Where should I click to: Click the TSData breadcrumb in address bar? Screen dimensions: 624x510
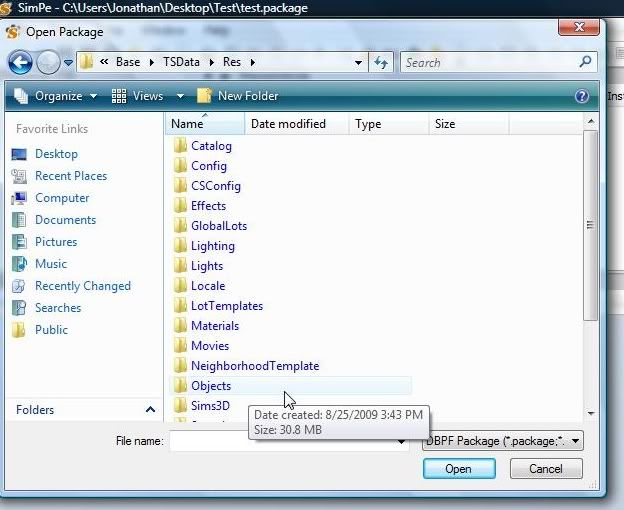click(181, 62)
